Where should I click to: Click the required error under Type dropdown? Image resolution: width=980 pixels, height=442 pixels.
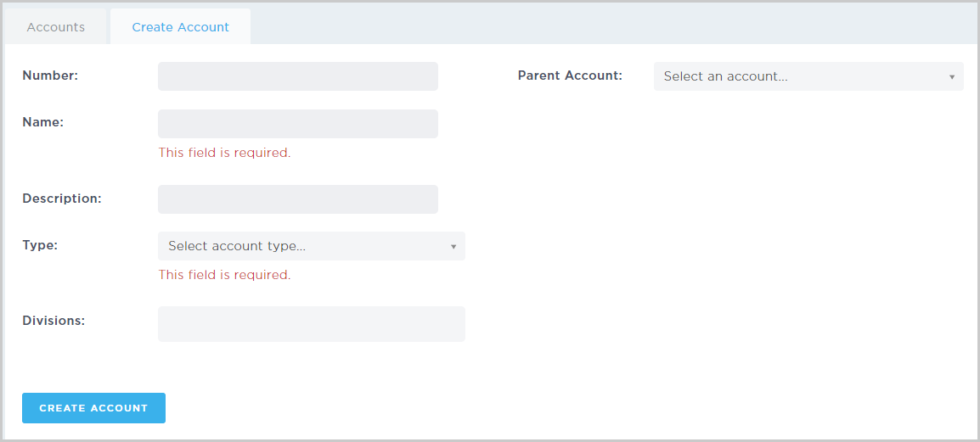(224, 275)
